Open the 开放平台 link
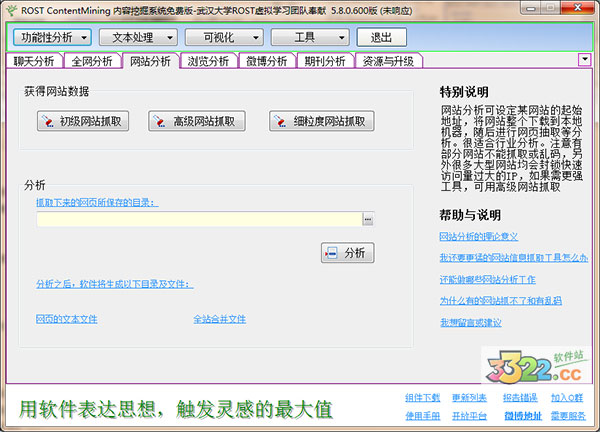 point(469,416)
